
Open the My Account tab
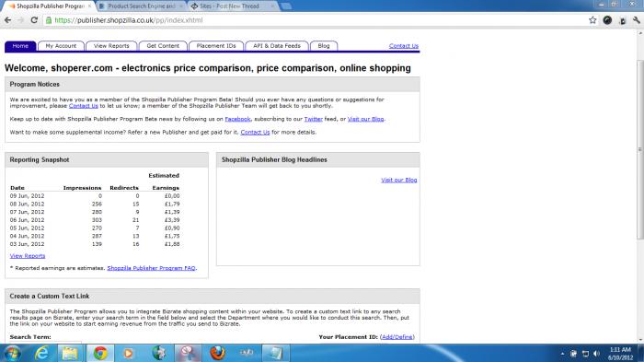[x=61, y=46]
